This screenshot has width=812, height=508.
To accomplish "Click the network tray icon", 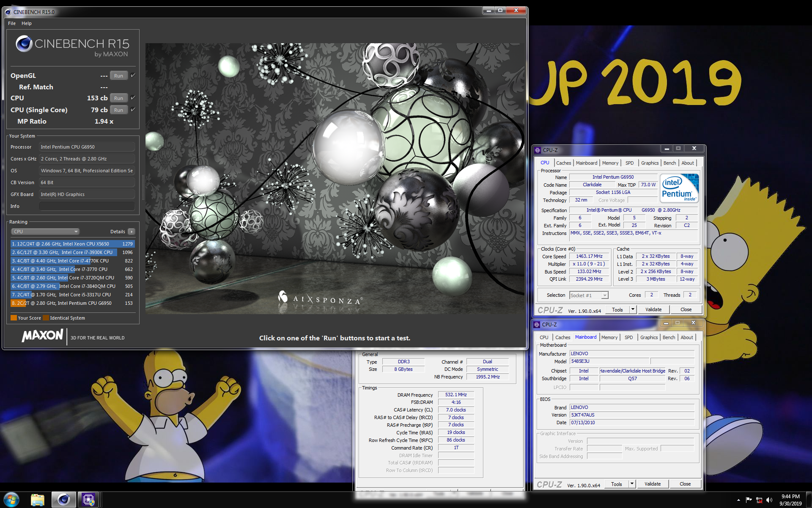I will (x=759, y=500).
